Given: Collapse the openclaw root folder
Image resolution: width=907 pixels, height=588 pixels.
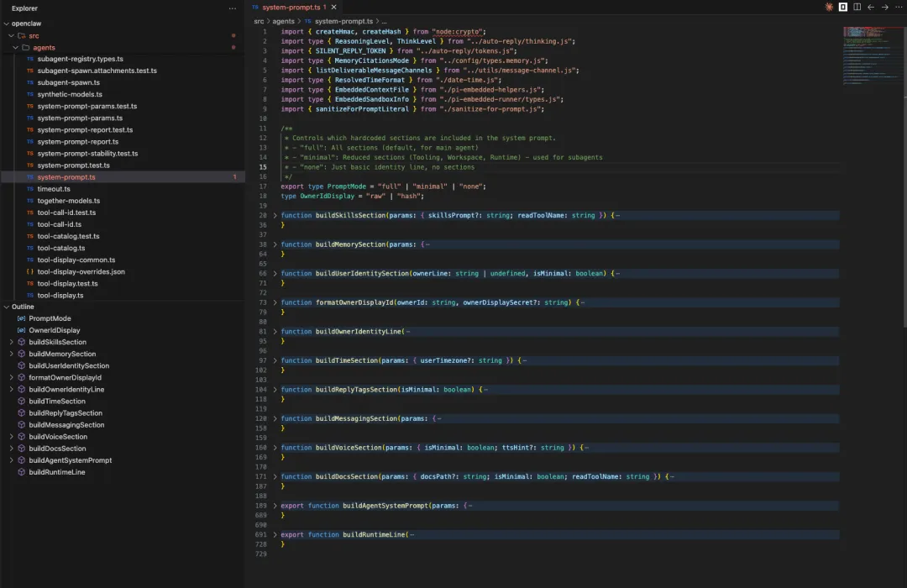Looking at the screenshot, I should (x=7, y=24).
